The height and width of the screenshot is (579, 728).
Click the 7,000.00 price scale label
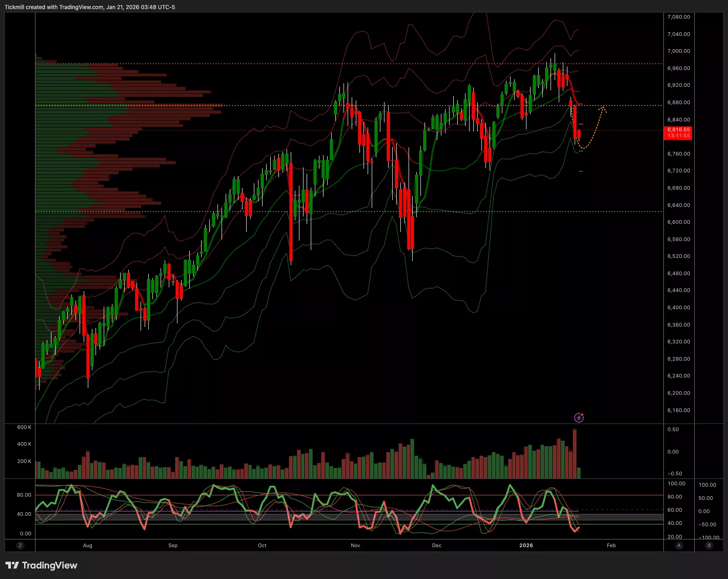tap(678, 51)
